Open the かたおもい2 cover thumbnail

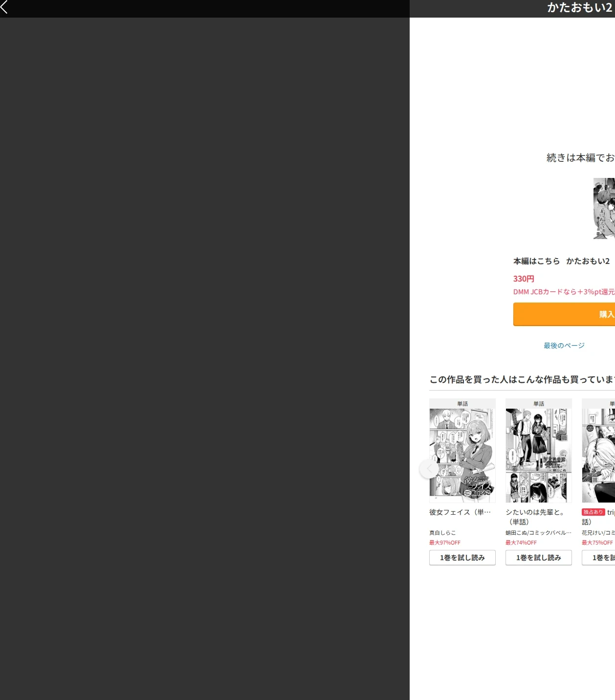(x=604, y=208)
